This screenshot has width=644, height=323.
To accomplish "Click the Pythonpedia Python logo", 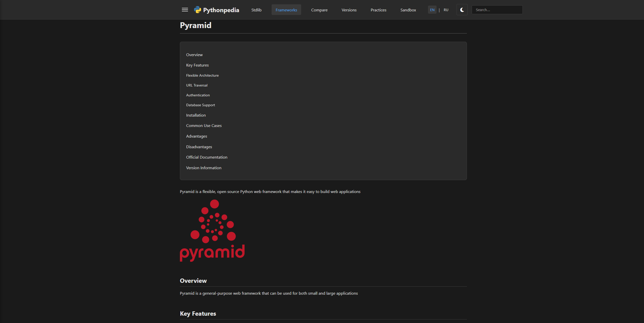I will coord(197,10).
